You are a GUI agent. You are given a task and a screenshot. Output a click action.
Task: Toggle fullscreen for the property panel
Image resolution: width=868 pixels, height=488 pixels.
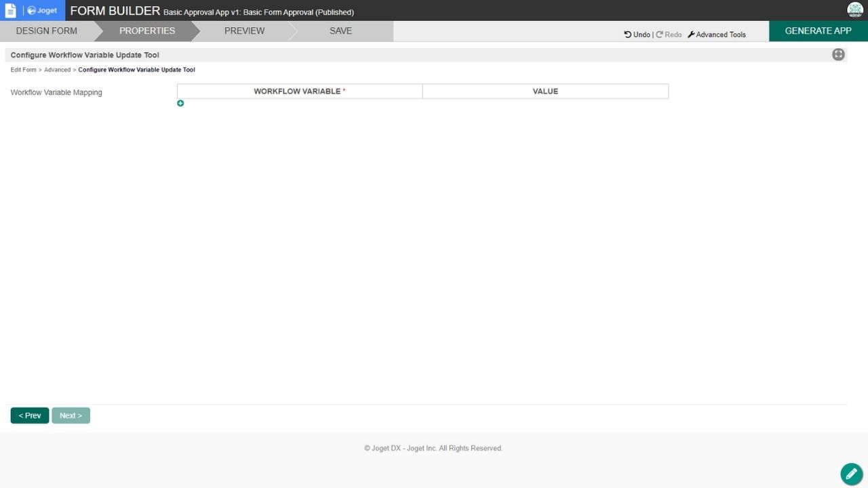[838, 55]
